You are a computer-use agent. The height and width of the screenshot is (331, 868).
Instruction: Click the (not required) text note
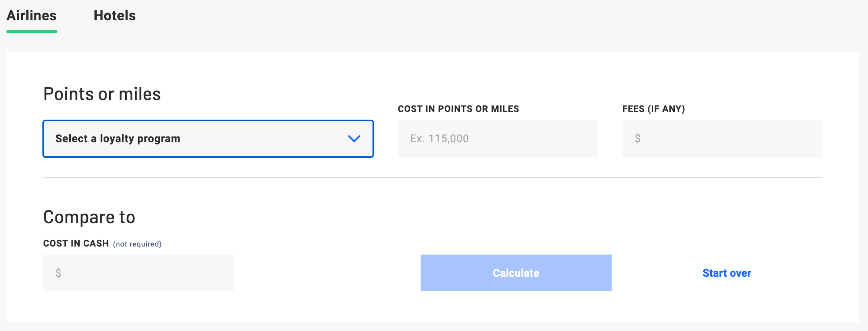pyautogui.click(x=138, y=243)
